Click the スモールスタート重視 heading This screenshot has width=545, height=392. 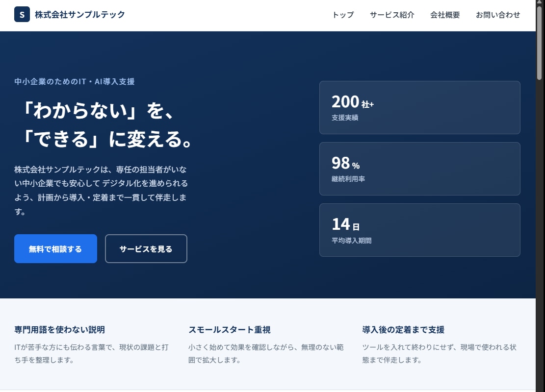230,329
